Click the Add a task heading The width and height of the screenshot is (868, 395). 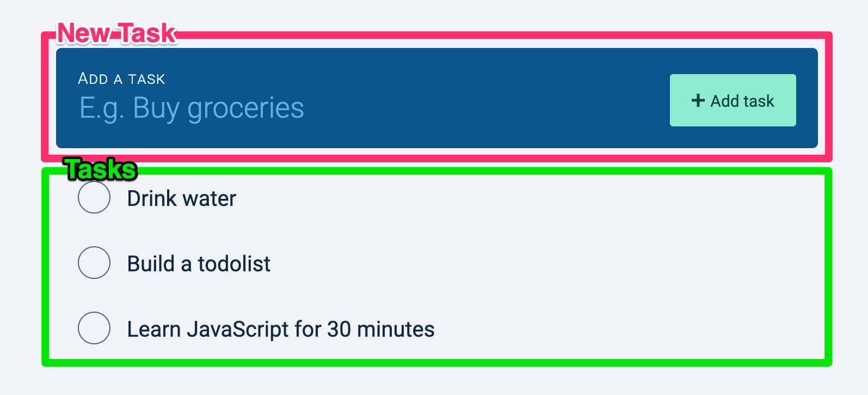121,78
